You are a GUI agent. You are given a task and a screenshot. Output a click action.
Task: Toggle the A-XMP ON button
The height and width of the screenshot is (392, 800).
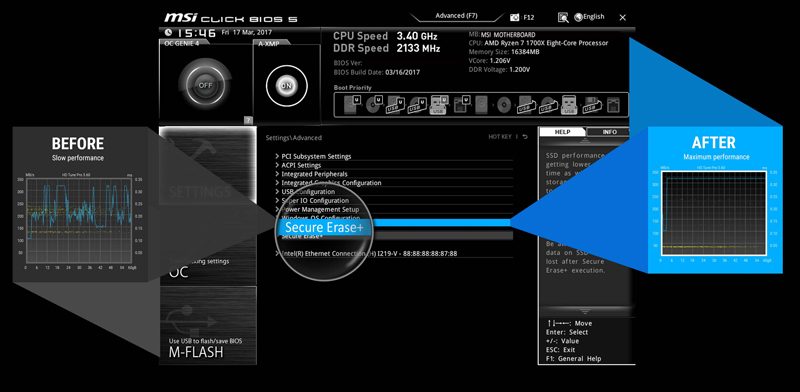click(287, 86)
